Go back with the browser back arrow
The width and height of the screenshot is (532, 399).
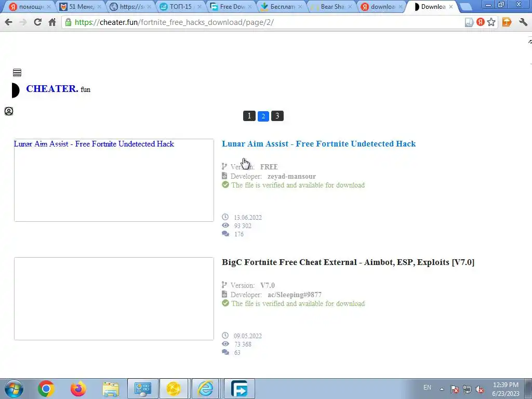coord(8,22)
